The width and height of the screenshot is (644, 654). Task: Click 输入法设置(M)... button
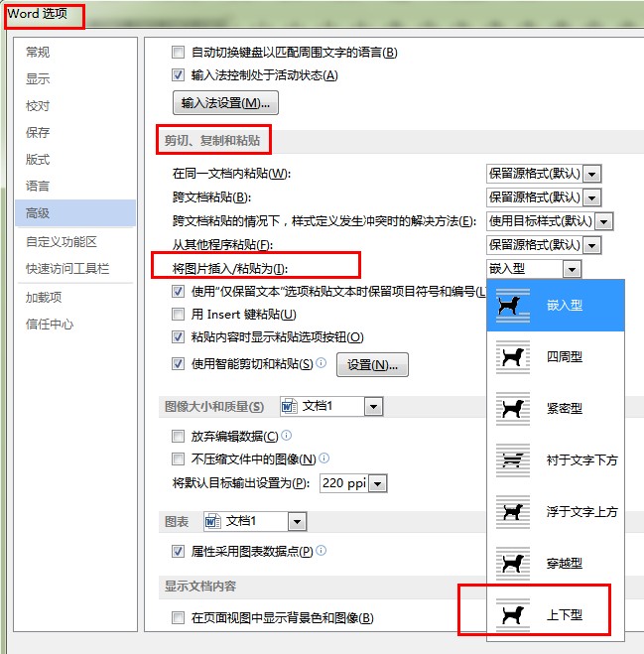225,102
